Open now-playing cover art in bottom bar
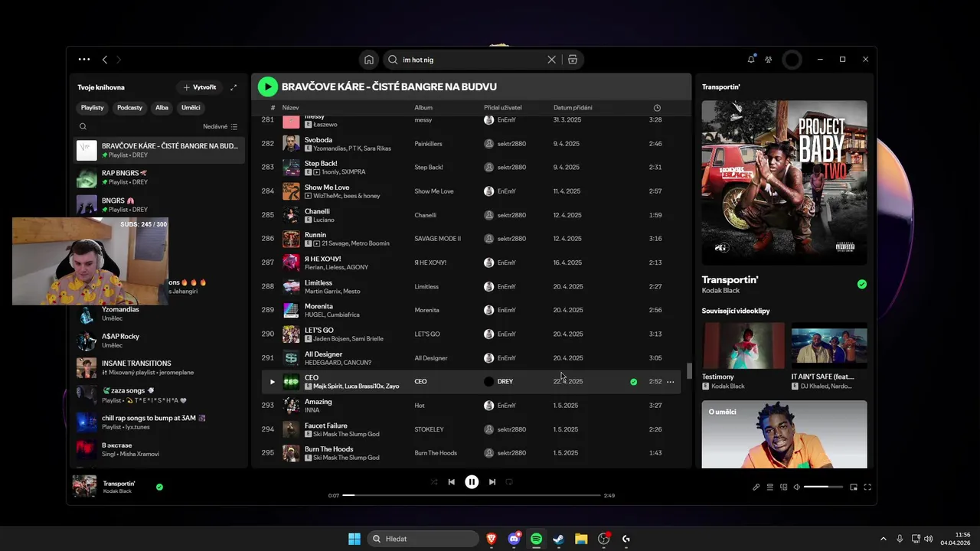 pos(84,487)
